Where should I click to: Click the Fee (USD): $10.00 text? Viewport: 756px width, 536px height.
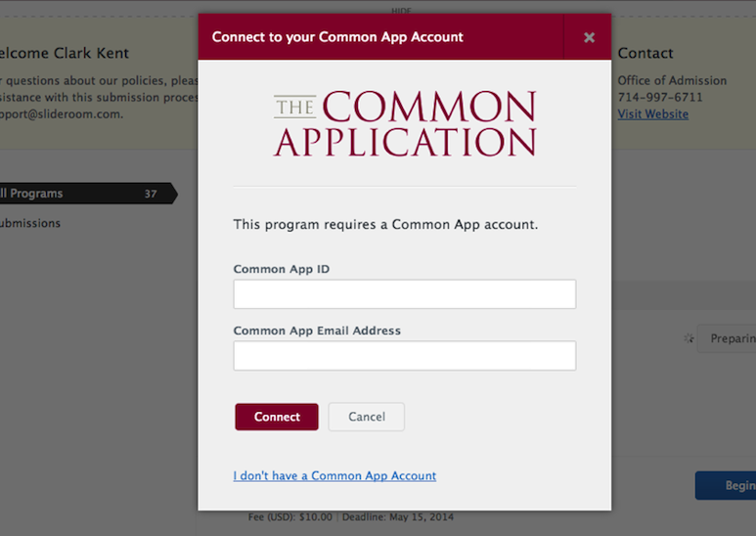coord(290,517)
